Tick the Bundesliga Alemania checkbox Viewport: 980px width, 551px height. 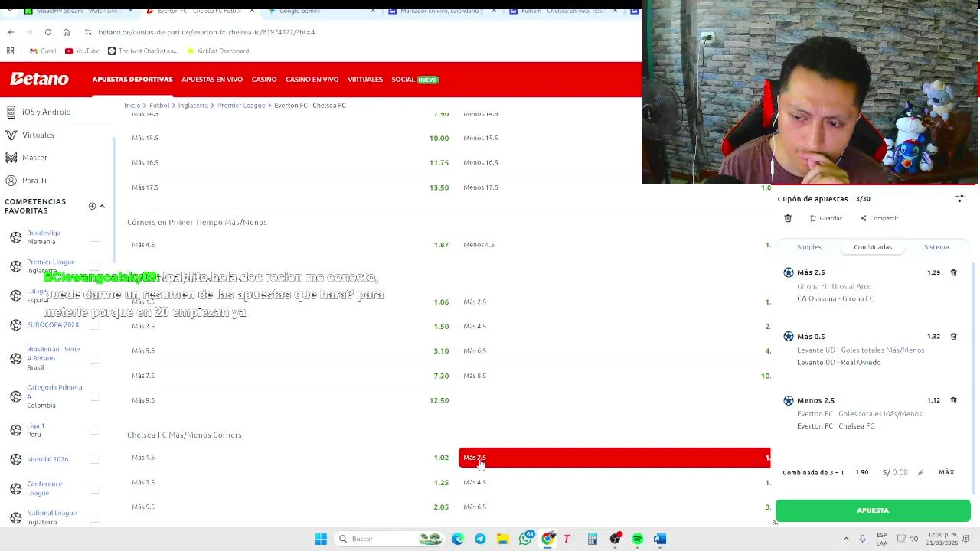pyautogui.click(x=94, y=237)
